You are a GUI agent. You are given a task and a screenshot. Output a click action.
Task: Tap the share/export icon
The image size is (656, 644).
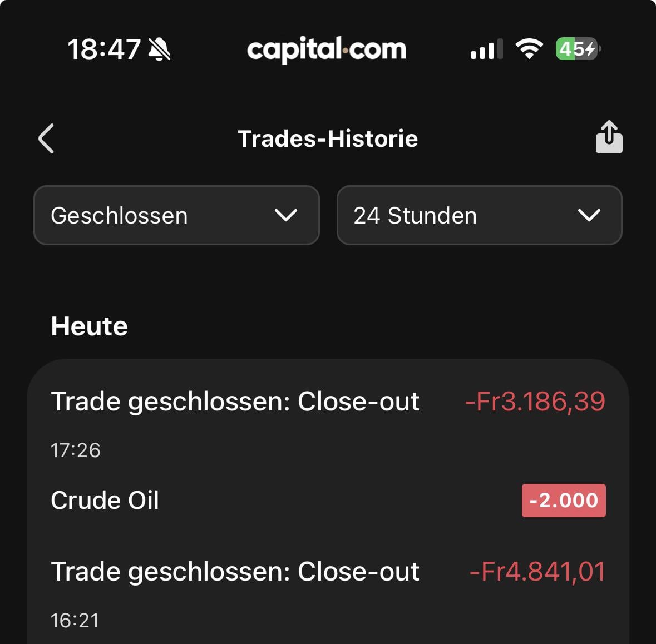pos(609,137)
